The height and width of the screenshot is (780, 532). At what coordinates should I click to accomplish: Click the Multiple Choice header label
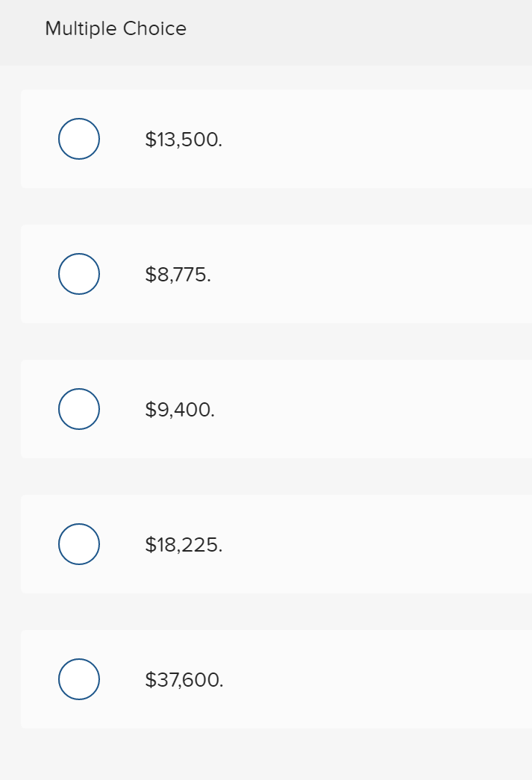pos(116,28)
